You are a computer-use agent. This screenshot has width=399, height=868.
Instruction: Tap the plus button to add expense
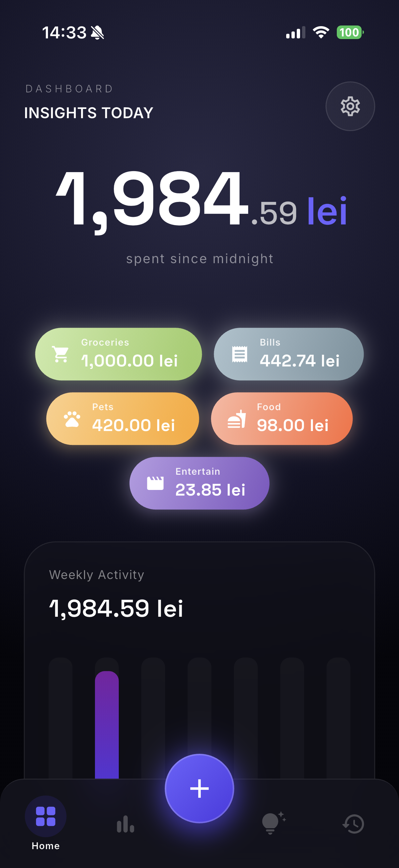pos(199,788)
